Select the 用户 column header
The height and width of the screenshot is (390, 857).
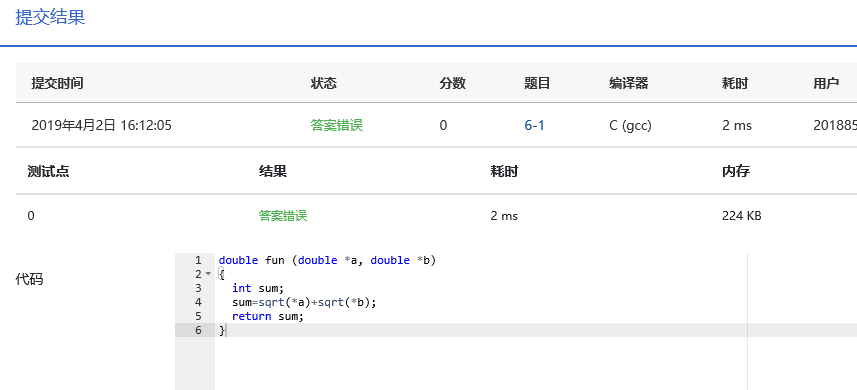[826, 84]
